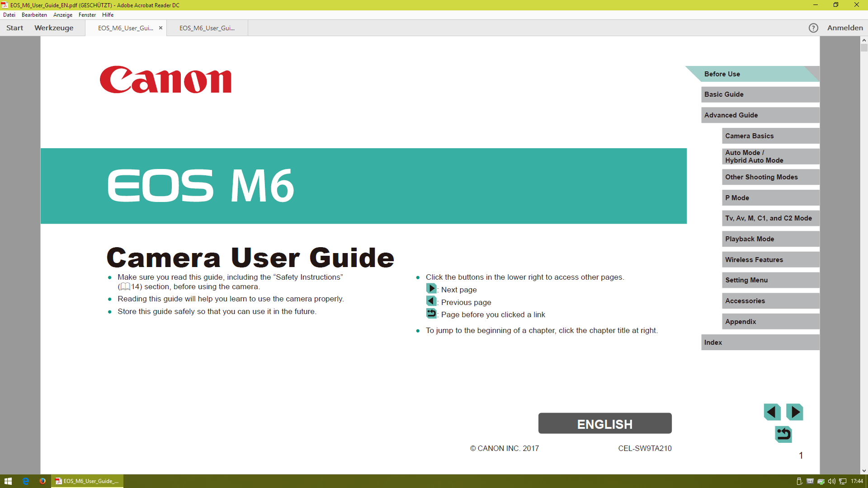This screenshot has width=868, height=488.
Task: Click scrollbar up arrow
Action: pyautogui.click(x=864, y=40)
